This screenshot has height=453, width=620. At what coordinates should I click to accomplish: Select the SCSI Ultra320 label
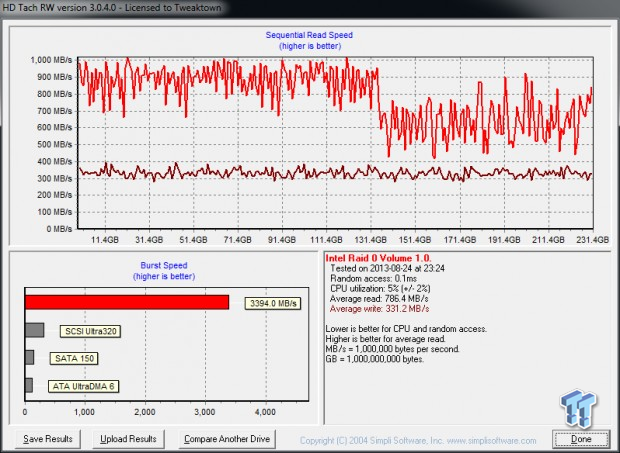91,331
